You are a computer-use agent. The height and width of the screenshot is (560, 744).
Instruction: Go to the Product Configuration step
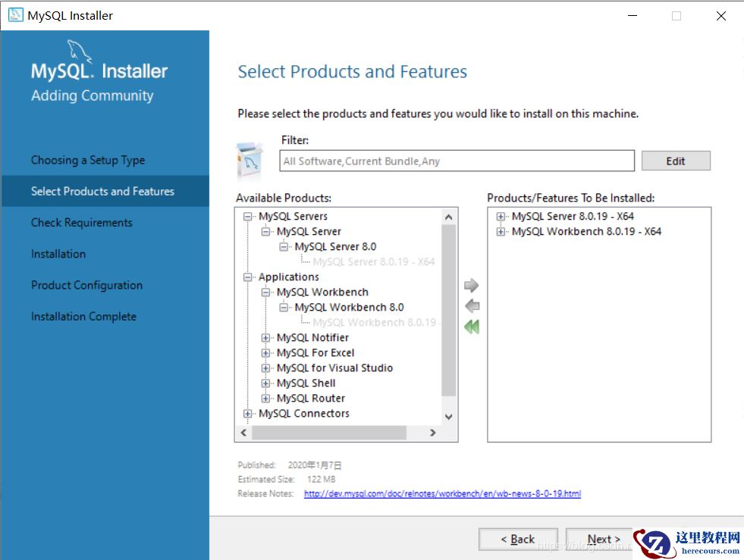86,286
